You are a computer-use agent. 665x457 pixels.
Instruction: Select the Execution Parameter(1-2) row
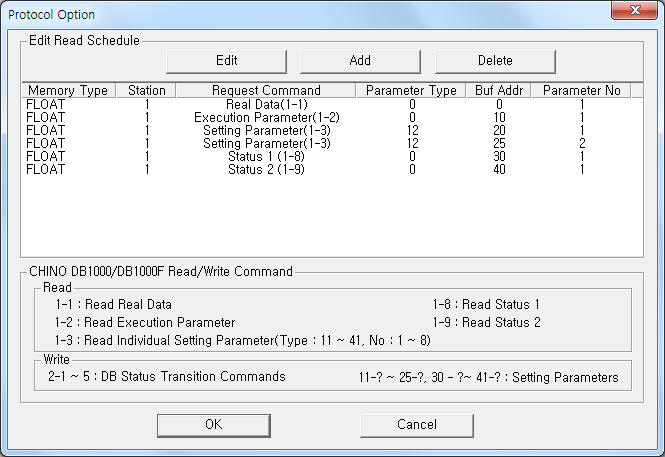pyautogui.click(x=266, y=117)
